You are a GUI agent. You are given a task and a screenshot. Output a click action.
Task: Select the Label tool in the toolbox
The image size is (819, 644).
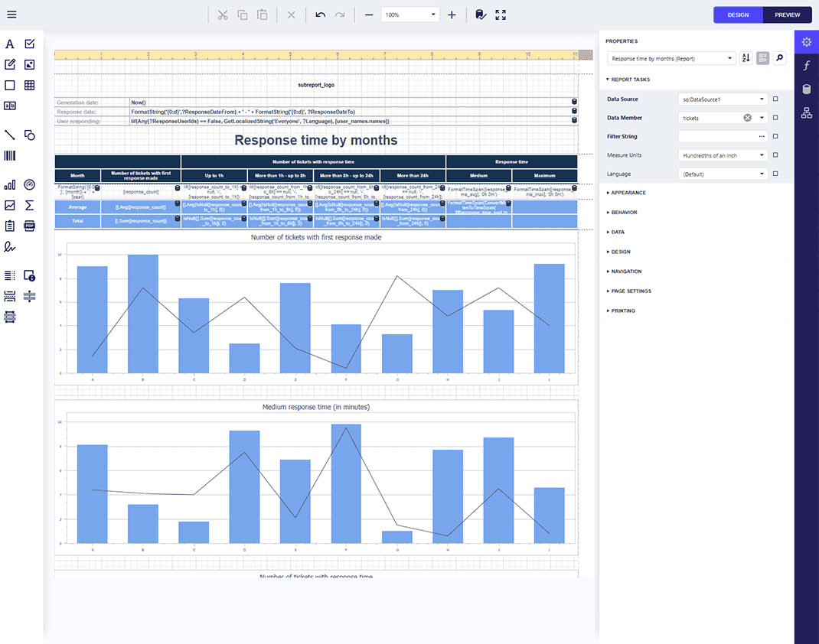click(10, 44)
